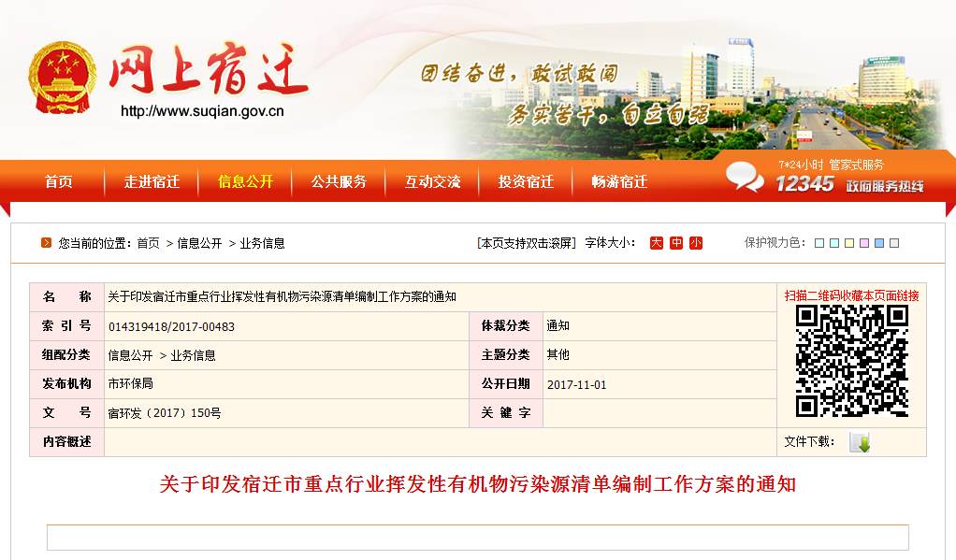Set font size to large (大)

pos(657,243)
